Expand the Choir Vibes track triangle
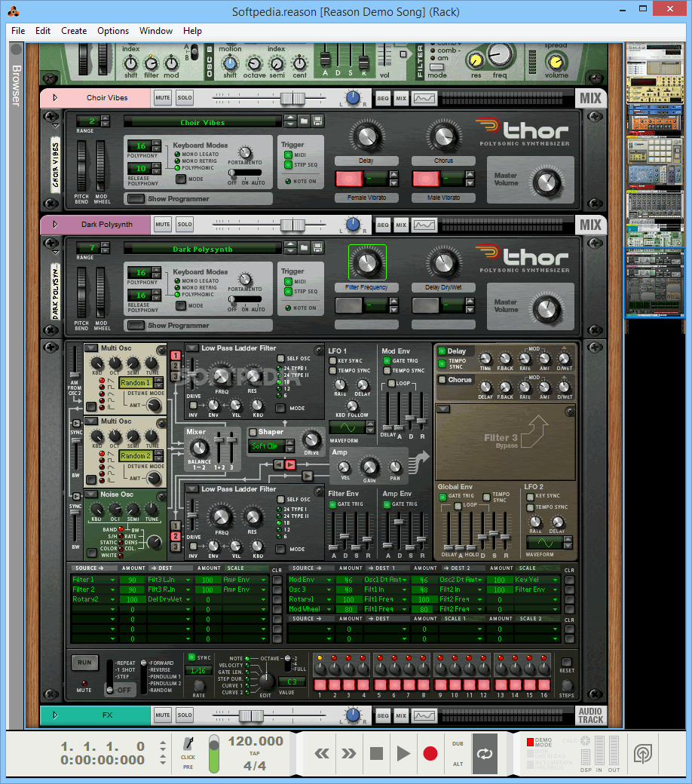Viewport: 692px width, 784px height. click(55, 98)
